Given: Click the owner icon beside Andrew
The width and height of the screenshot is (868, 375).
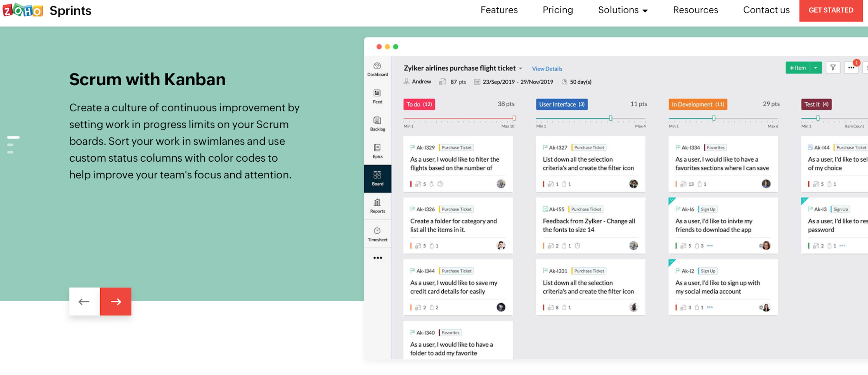Looking at the screenshot, I should click(406, 81).
